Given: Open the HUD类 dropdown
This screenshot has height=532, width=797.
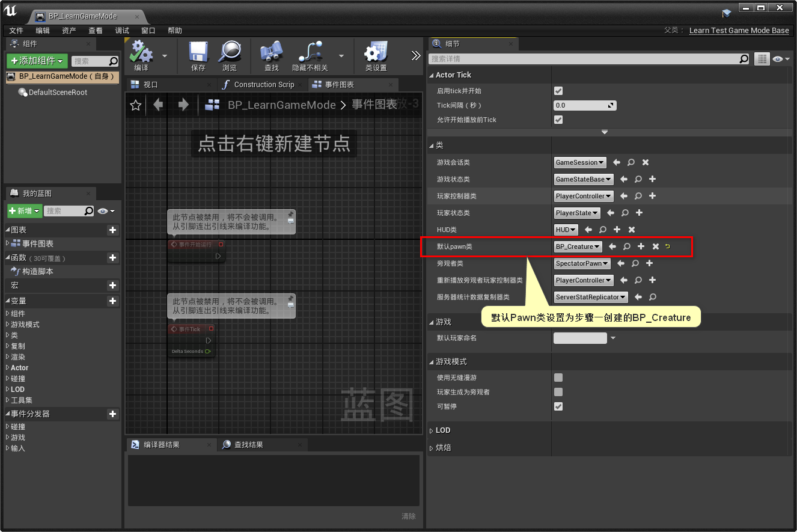Looking at the screenshot, I should [565, 229].
